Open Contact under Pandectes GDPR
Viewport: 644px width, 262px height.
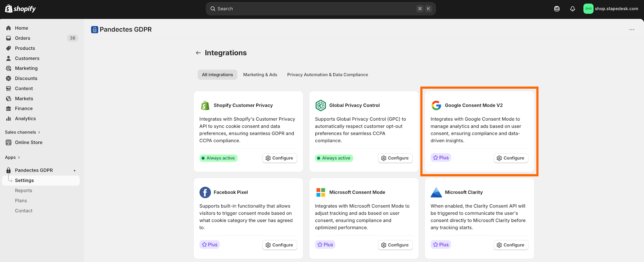coord(24,211)
